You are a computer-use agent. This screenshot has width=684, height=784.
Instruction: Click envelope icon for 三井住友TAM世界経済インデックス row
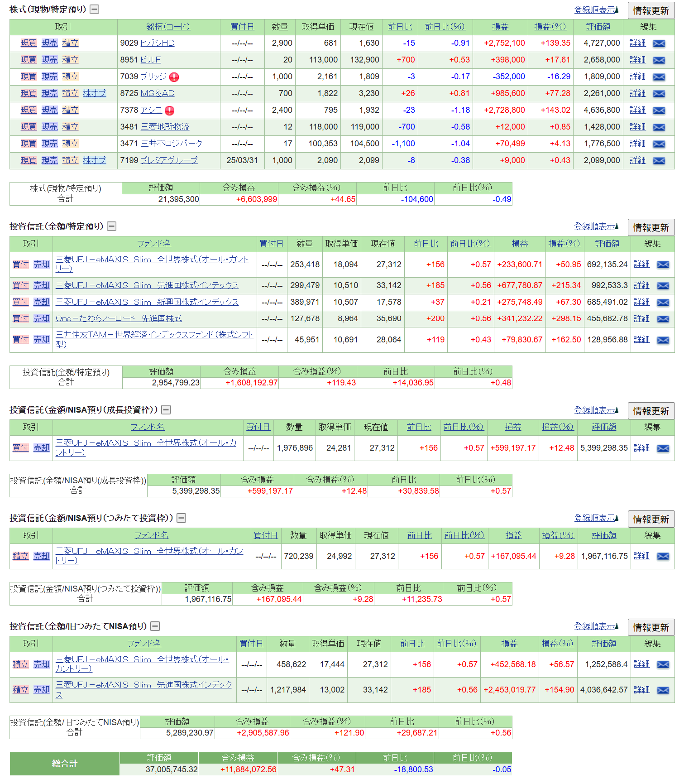pos(663,340)
